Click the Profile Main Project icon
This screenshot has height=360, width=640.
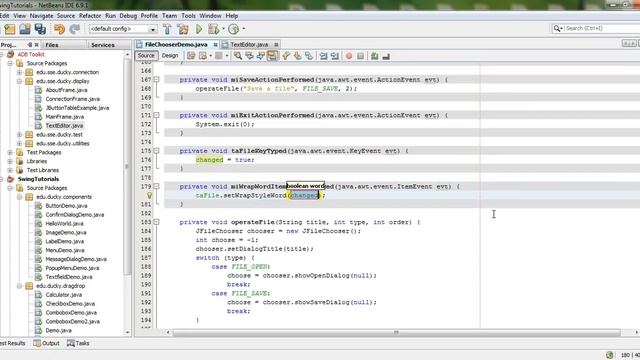(x=233, y=29)
